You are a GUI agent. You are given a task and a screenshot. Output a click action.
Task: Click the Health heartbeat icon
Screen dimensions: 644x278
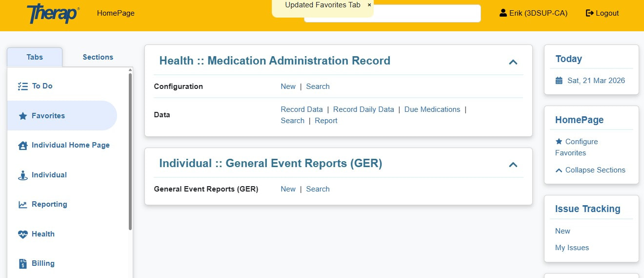[22, 235]
